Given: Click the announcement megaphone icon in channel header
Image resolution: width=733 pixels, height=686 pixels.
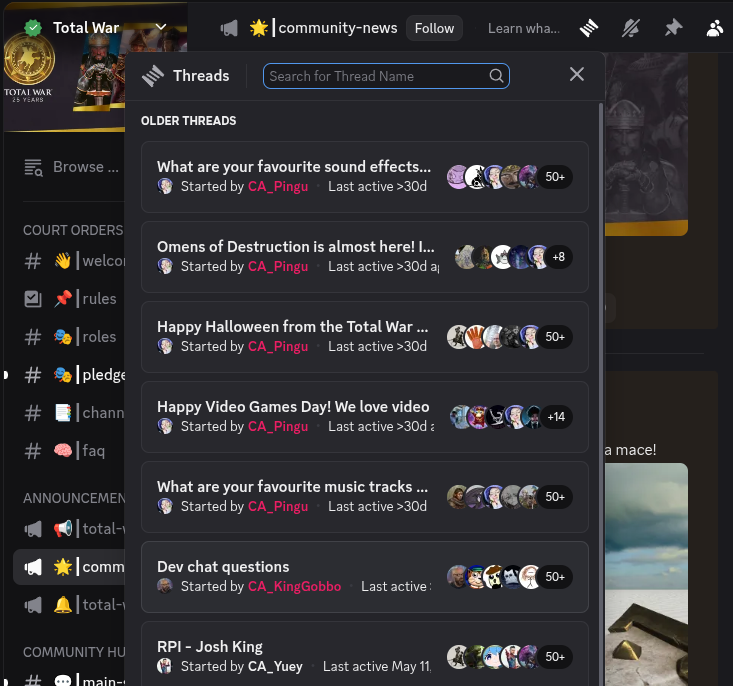Looking at the screenshot, I should (229, 29).
